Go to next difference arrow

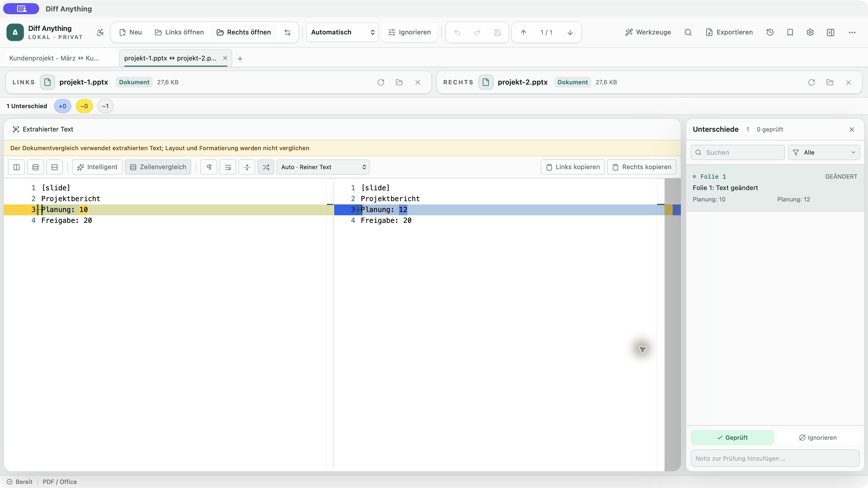pyautogui.click(x=570, y=32)
